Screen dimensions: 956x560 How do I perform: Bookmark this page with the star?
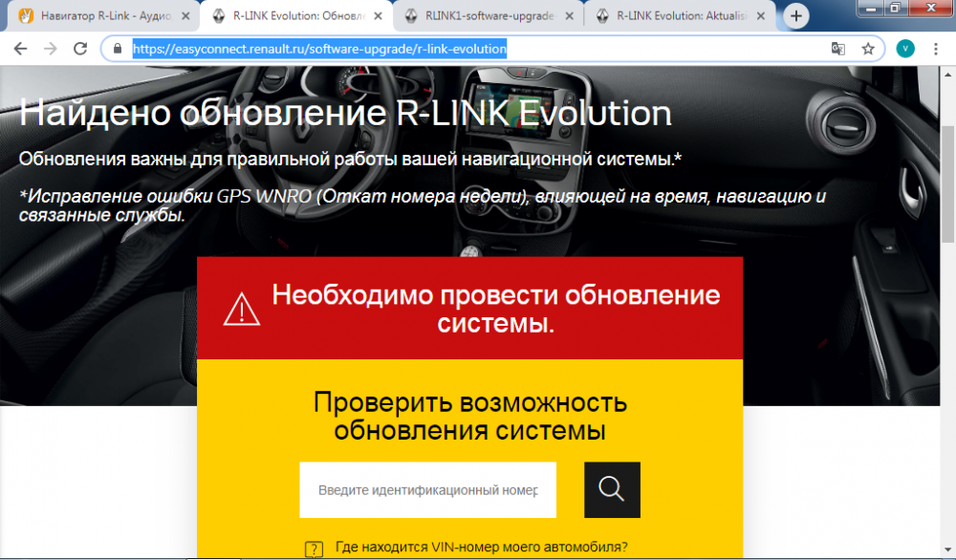click(x=868, y=49)
